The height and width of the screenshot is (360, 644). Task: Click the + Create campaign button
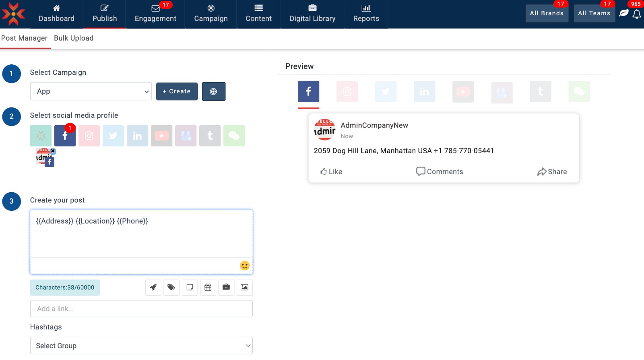coord(177,91)
